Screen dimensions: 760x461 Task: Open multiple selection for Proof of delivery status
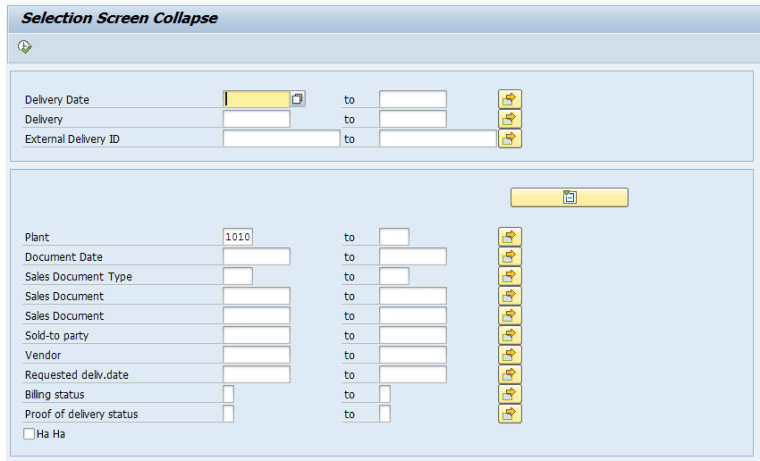click(x=510, y=414)
